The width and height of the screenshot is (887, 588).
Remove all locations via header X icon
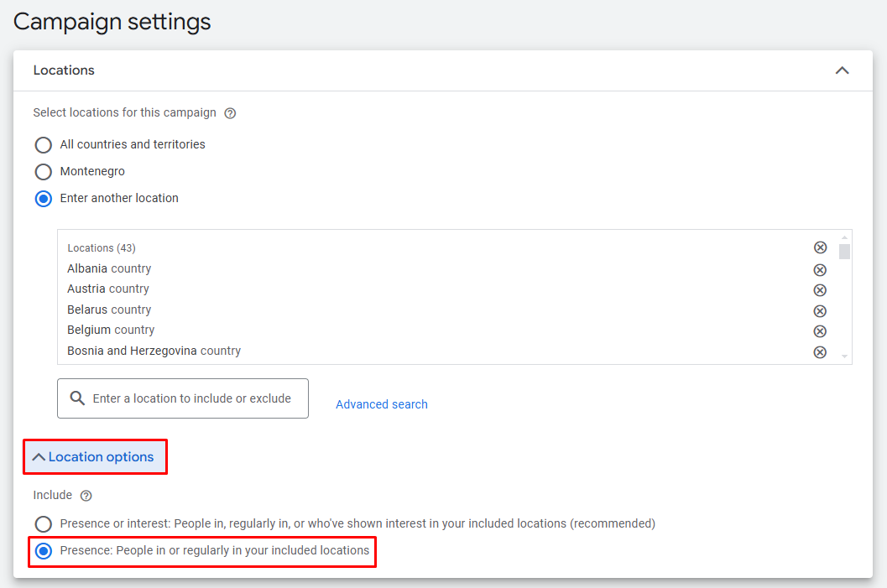820,247
